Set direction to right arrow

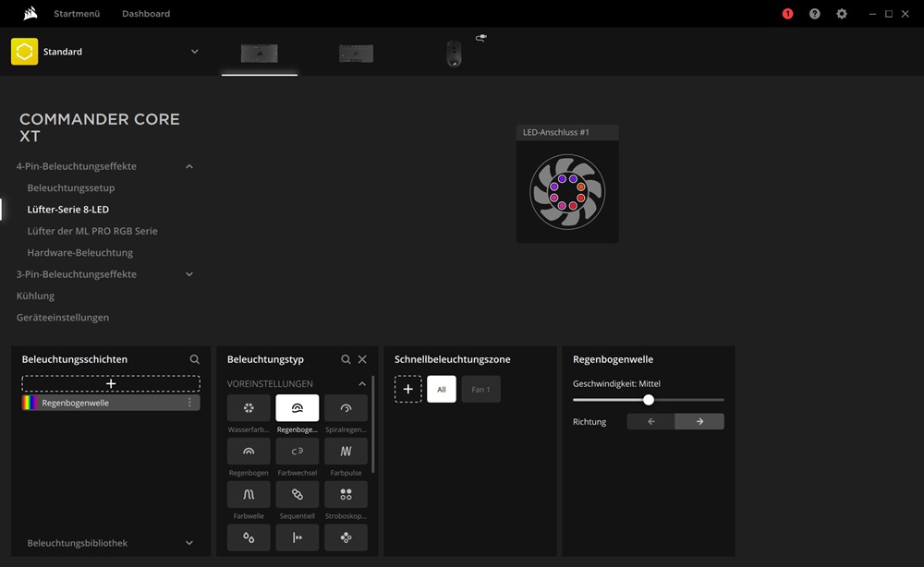click(699, 421)
